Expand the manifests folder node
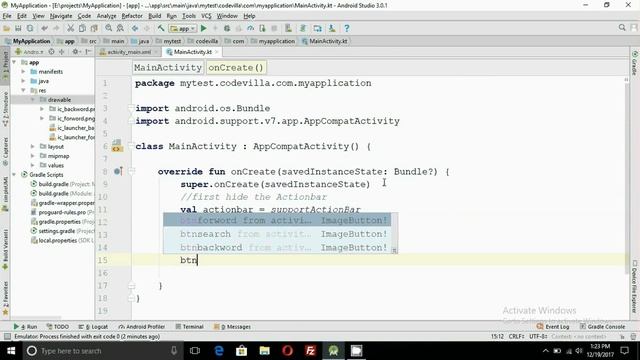 tap(23, 71)
